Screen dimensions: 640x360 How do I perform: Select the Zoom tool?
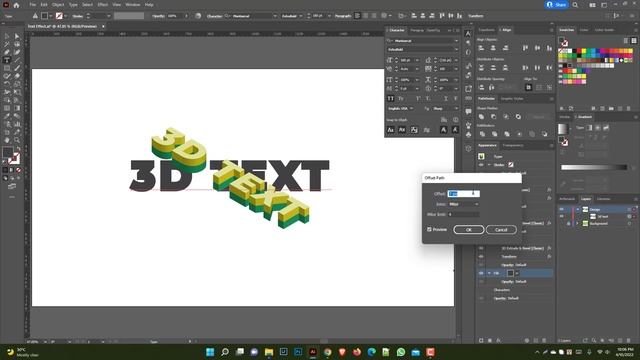[x=17, y=140]
